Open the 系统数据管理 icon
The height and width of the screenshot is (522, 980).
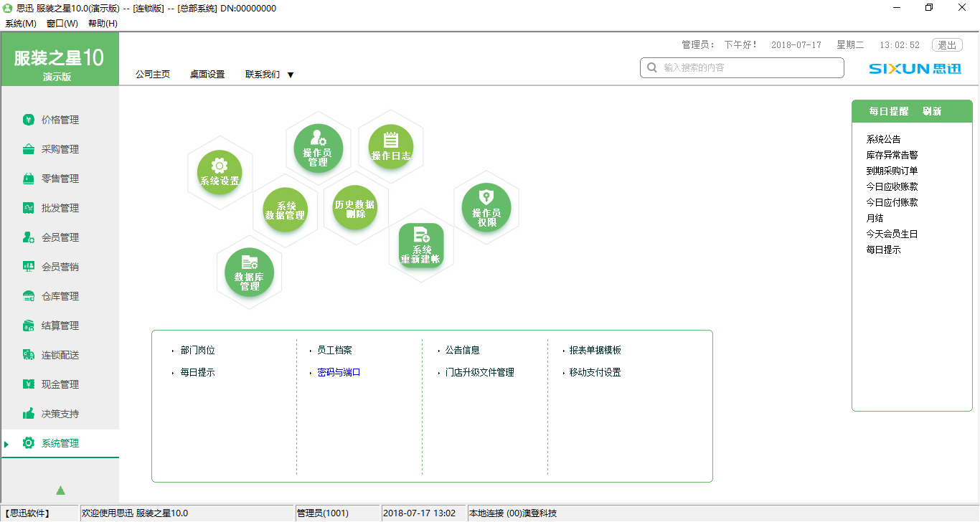coord(285,210)
